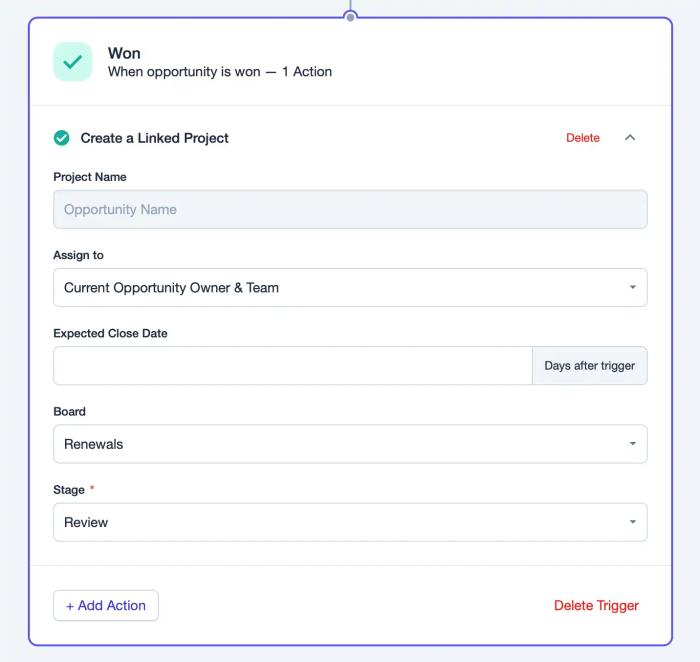Click the Won trigger title
Image resolution: width=700 pixels, height=662 pixels.
pyautogui.click(x=124, y=53)
